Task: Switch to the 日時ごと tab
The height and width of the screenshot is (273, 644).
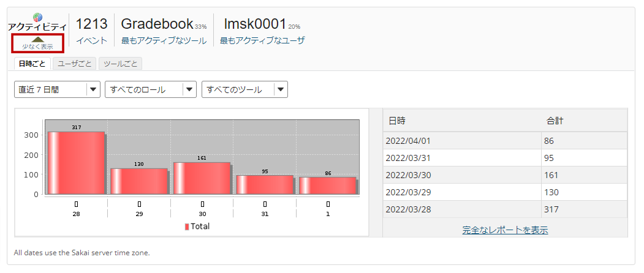Action: point(32,64)
